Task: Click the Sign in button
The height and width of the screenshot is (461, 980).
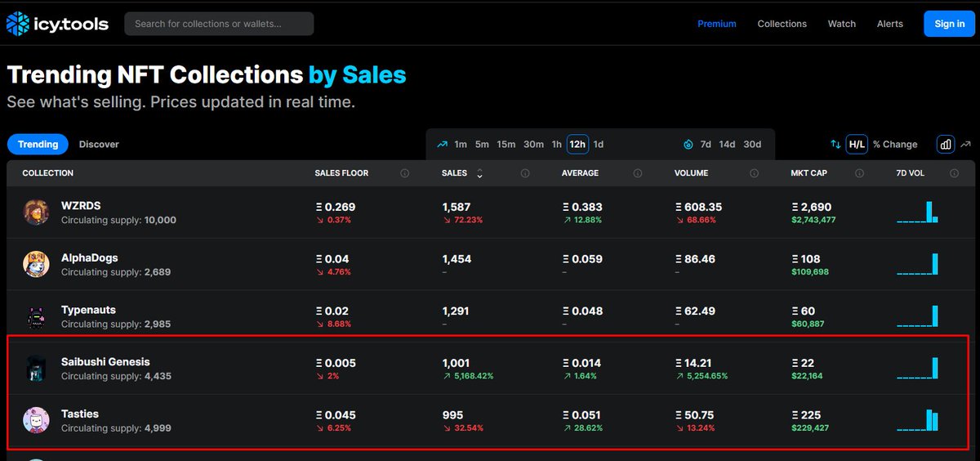Action: coord(950,24)
